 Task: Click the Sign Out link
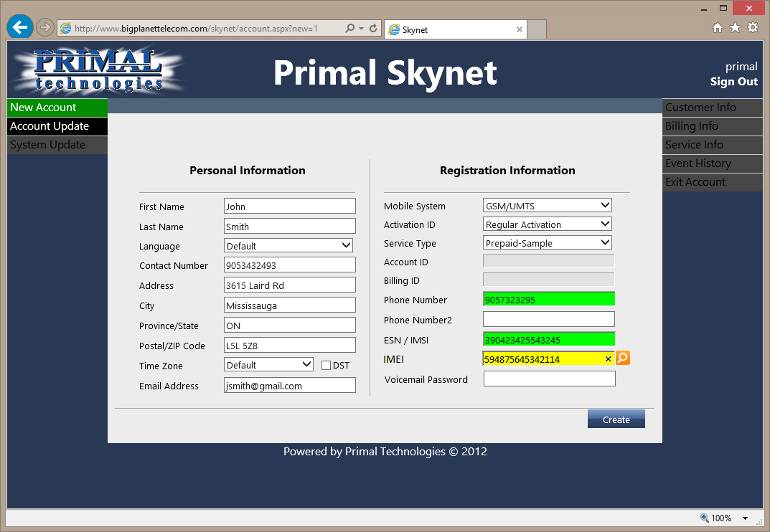pos(733,82)
